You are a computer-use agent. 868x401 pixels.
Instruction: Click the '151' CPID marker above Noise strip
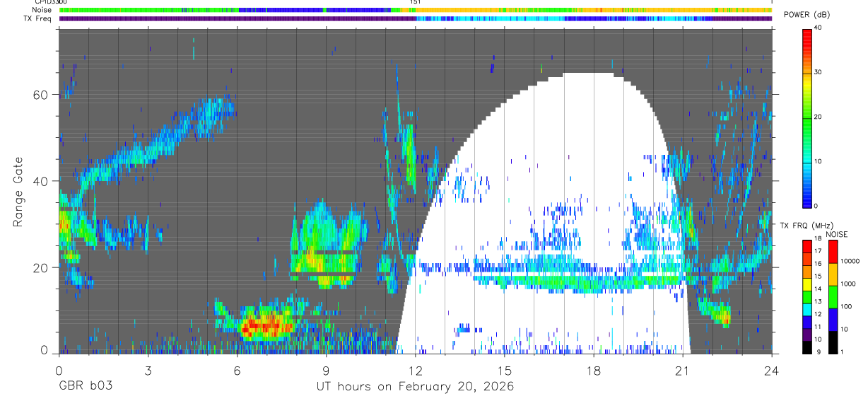point(416,3)
